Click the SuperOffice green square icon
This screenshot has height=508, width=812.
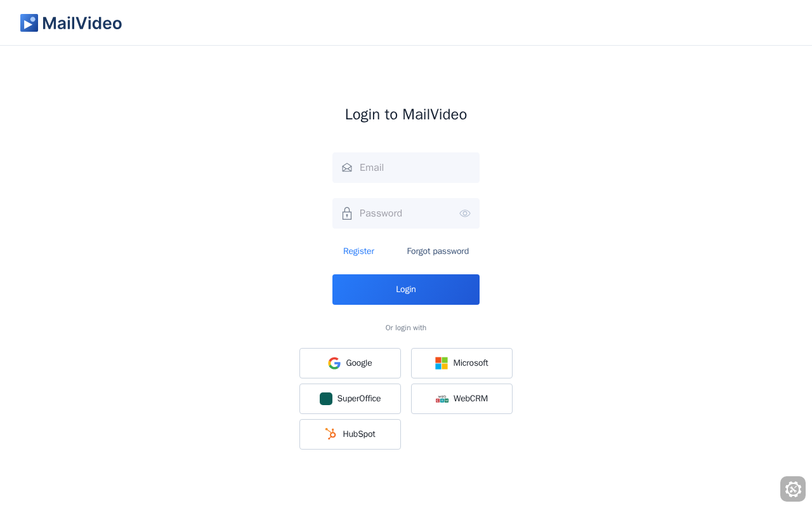pos(326,399)
